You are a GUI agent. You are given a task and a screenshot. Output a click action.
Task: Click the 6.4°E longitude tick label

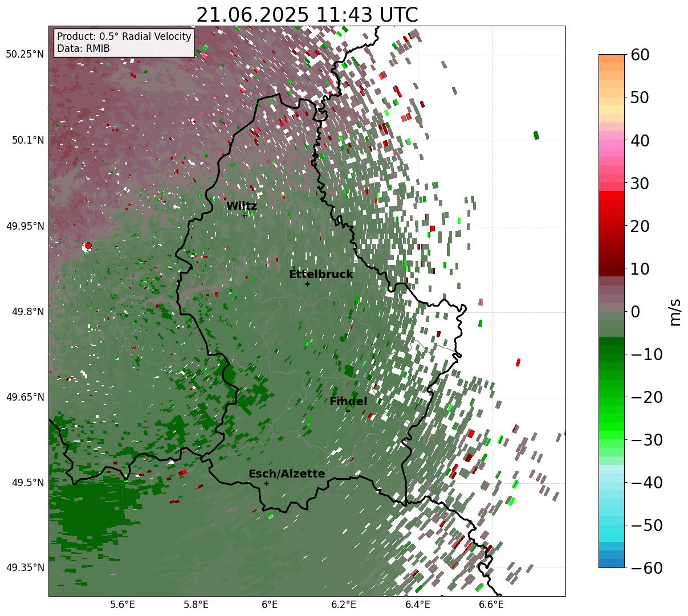click(x=418, y=605)
